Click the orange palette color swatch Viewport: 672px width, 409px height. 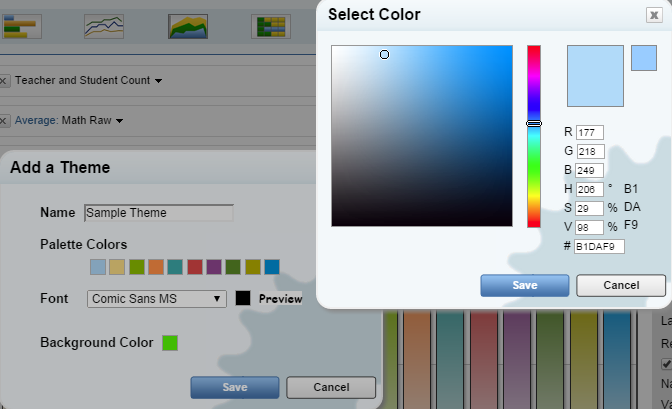click(156, 266)
